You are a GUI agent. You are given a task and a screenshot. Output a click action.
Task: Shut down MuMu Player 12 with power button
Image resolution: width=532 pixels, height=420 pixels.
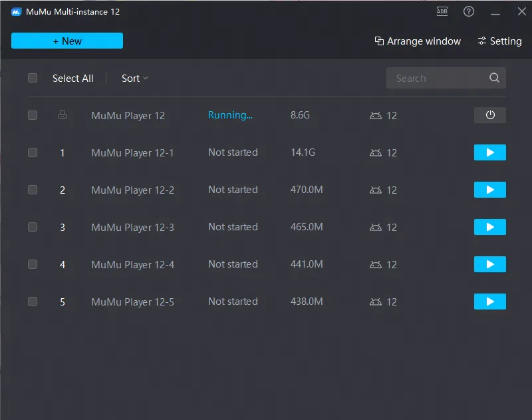(x=489, y=115)
